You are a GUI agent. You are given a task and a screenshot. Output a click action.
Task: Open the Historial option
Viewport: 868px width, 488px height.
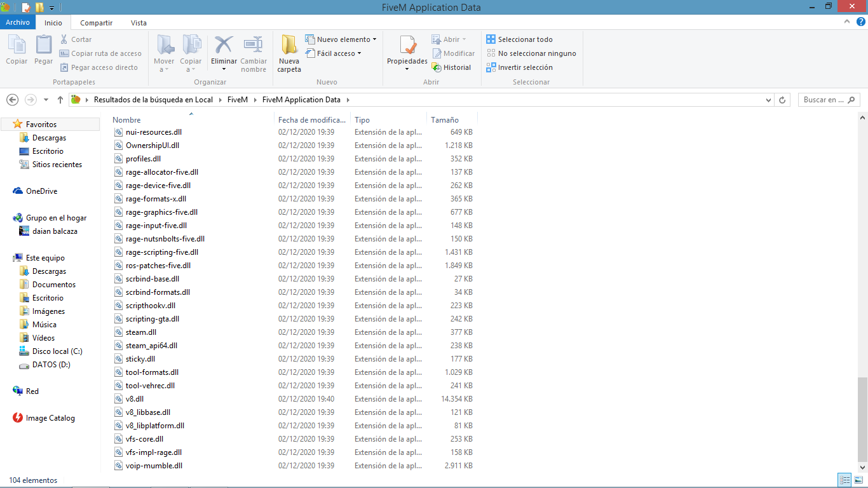pyautogui.click(x=452, y=67)
